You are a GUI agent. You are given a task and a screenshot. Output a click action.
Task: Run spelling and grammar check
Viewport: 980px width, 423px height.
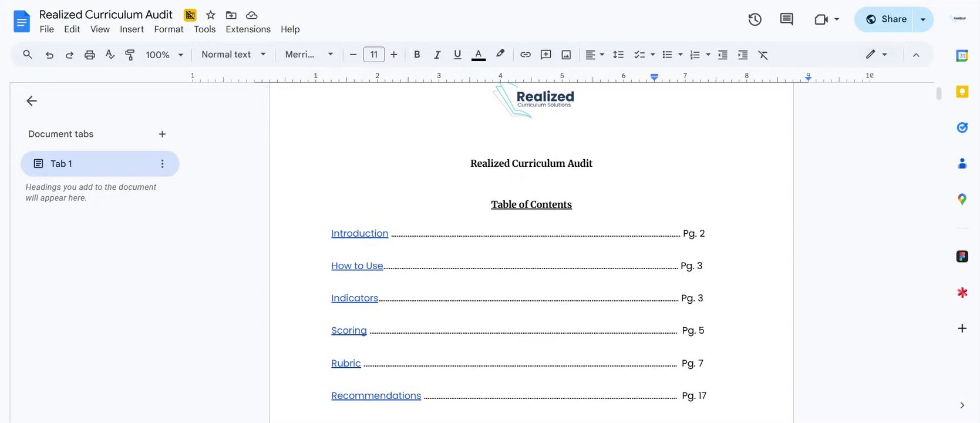click(x=110, y=55)
